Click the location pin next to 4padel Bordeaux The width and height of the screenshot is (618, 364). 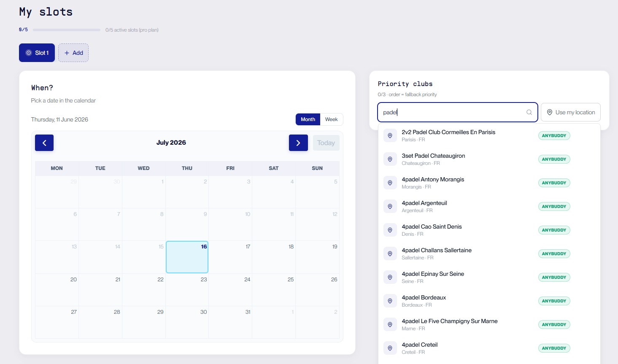pyautogui.click(x=390, y=301)
